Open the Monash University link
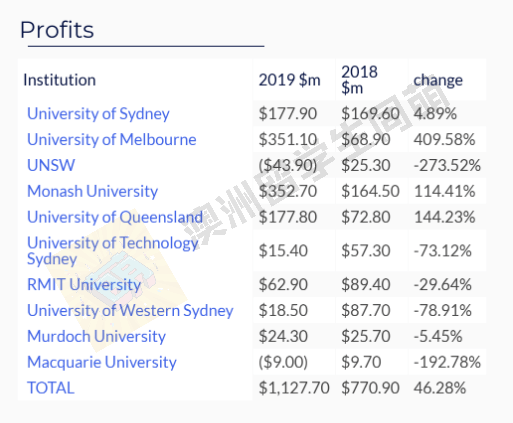This screenshot has width=513, height=423. coord(92,191)
